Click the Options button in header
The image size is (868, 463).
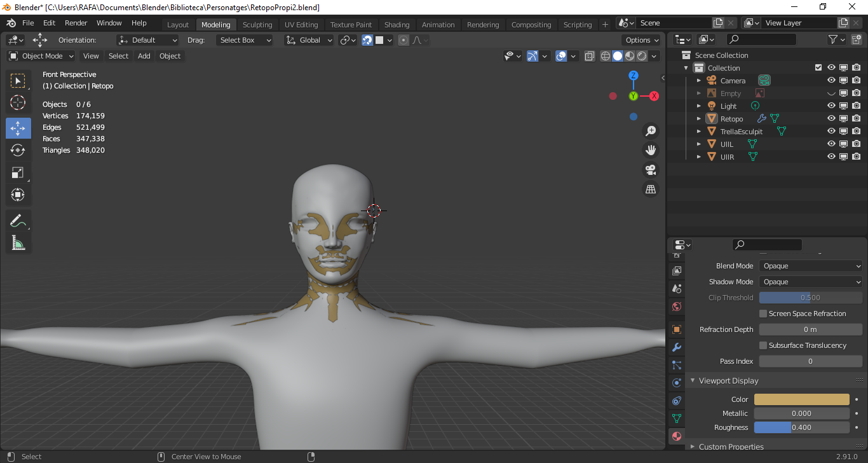pos(642,40)
